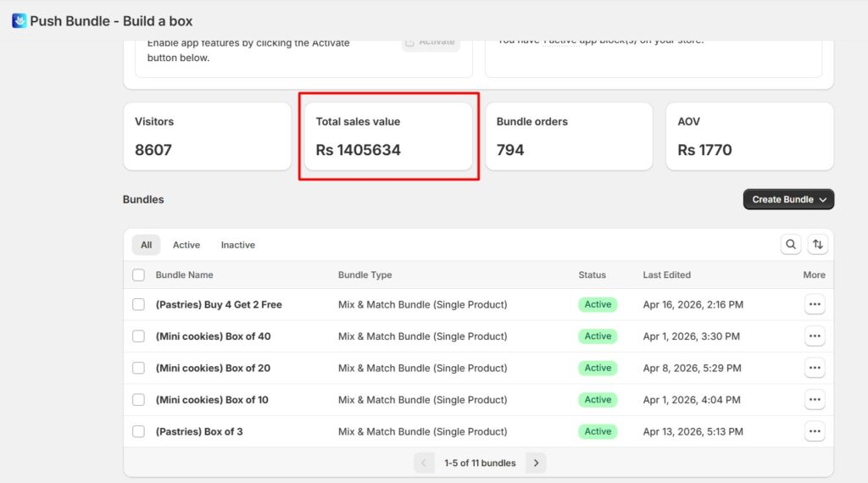Tick the select-all checkbox in table header
868x483 pixels.
coord(138,275)
